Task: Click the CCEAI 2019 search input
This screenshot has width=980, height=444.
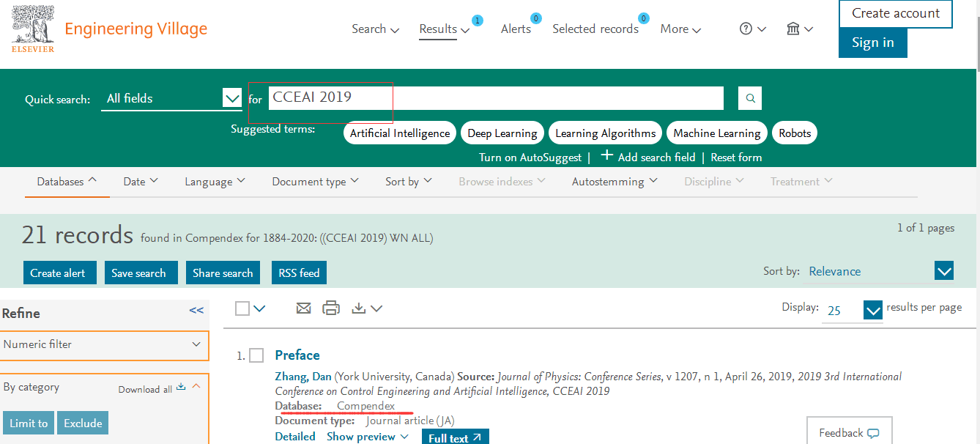Action: pyautogui.click(x=496, y=98)
